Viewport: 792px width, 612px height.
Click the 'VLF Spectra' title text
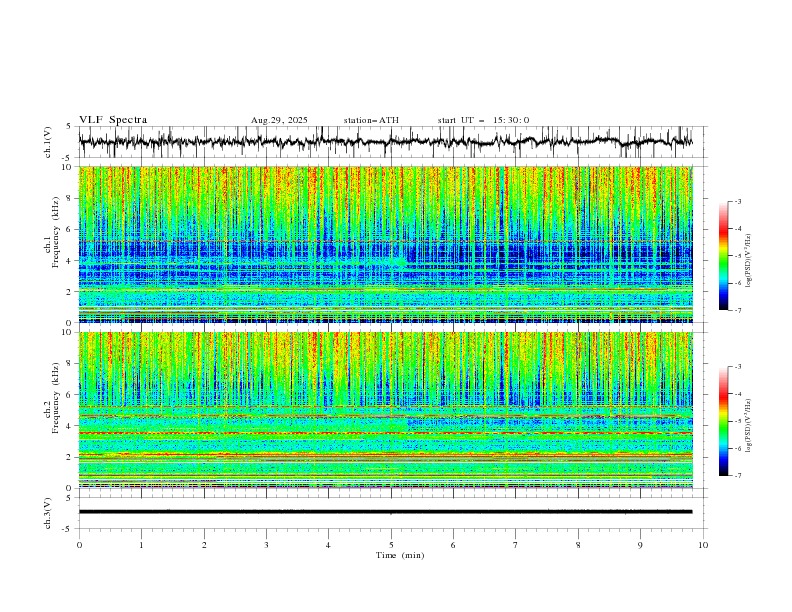point(113,120)
